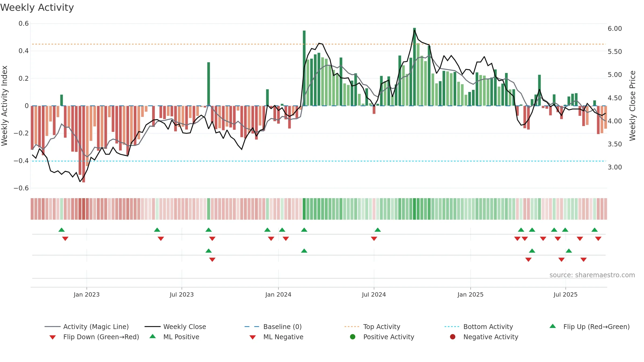Toggle the Bottom Activity legend entry
Viewport: 644px width, 362px height.
coord(479,327)
